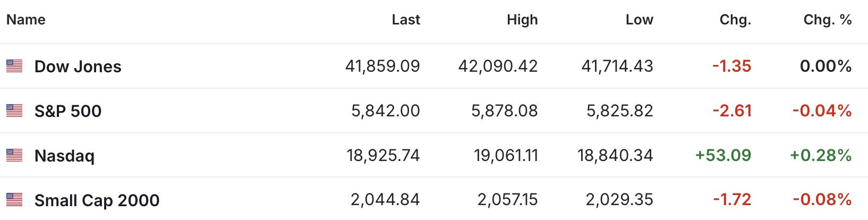
Task: Click the US flag icon beside S&P 500
Action: coord(14,111)
